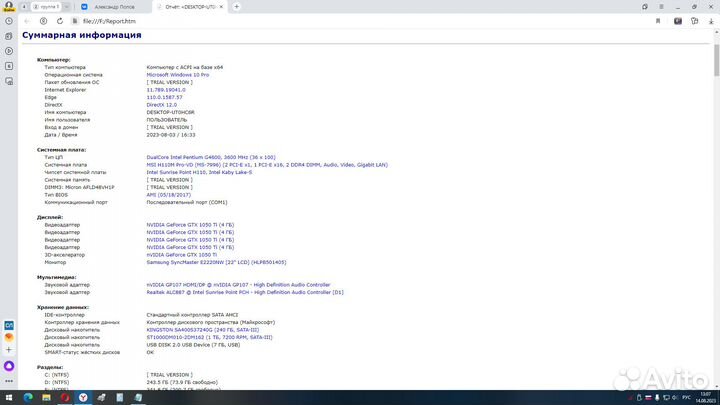Click the browser back arrow button
The image size is (720, 405).
pos(28,20)
